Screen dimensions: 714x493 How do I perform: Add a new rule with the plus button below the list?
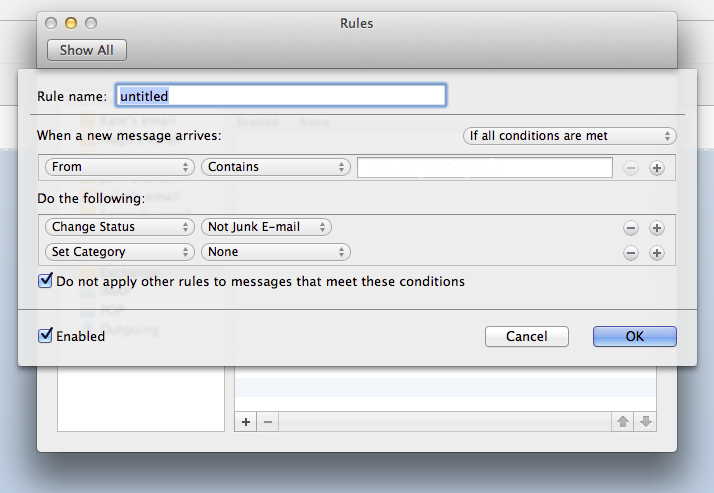point(246,422)
